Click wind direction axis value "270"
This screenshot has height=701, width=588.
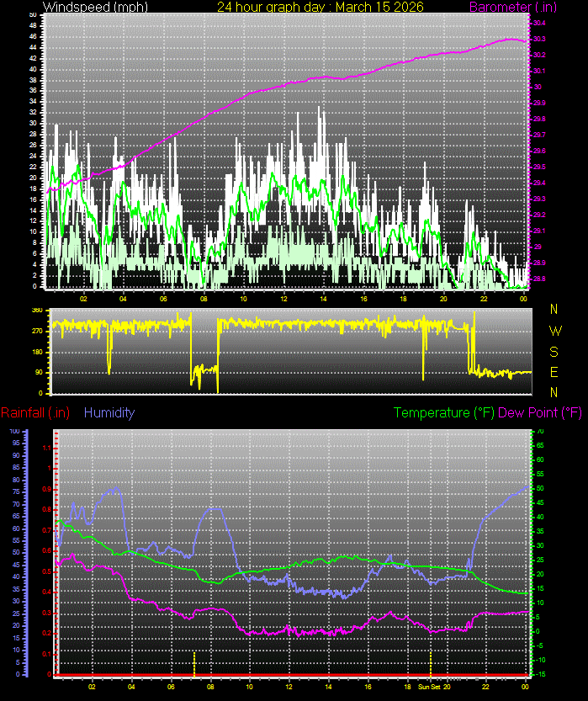(x=38, y=331)
